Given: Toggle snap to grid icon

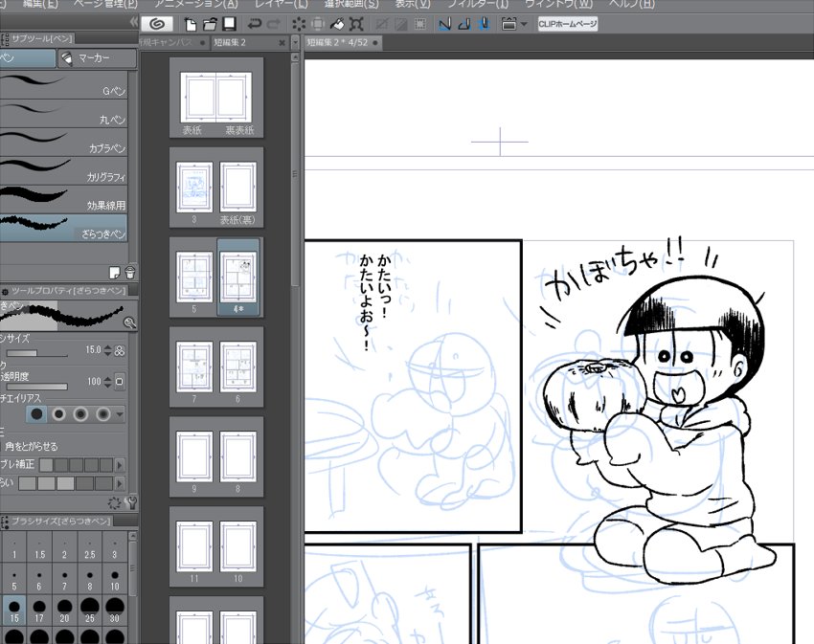Looking at the screenshot, I should pos(484,24).
